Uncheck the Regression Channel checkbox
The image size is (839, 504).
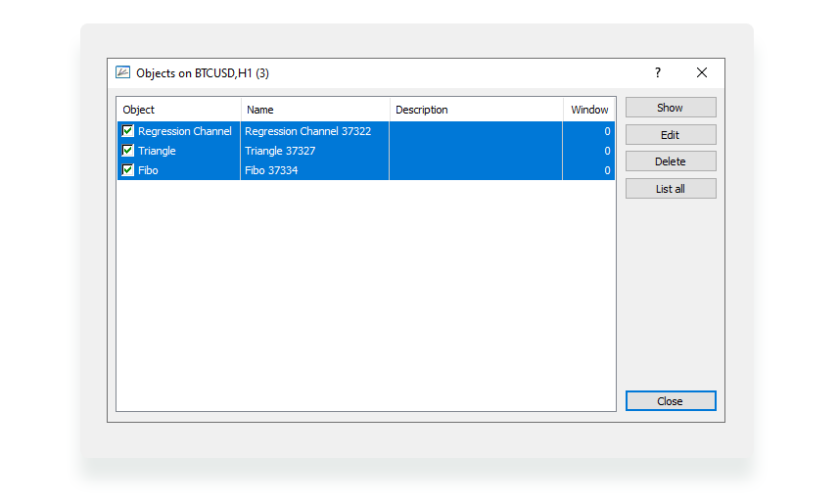(x=127, y=130)
